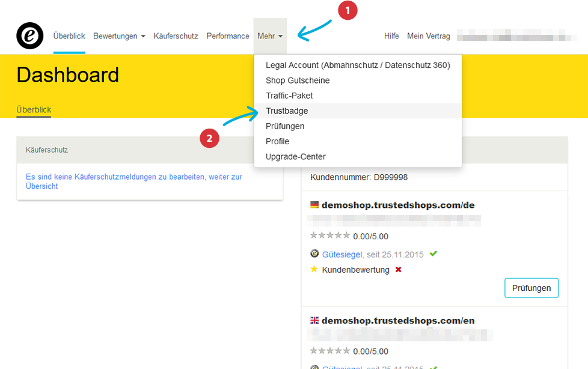The height and width of the screenshot is (369, 588).
Task: Click the 0.00/5.00 rating of the /de shop
Action: 370,236
